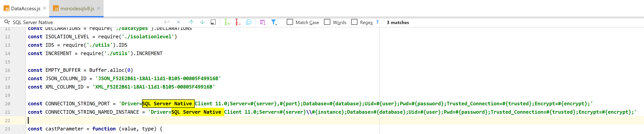The width and height of the screenshot is (644, 134).
Task: Click INCREMENT constant on line 14
Action: (x=59, y=53)
